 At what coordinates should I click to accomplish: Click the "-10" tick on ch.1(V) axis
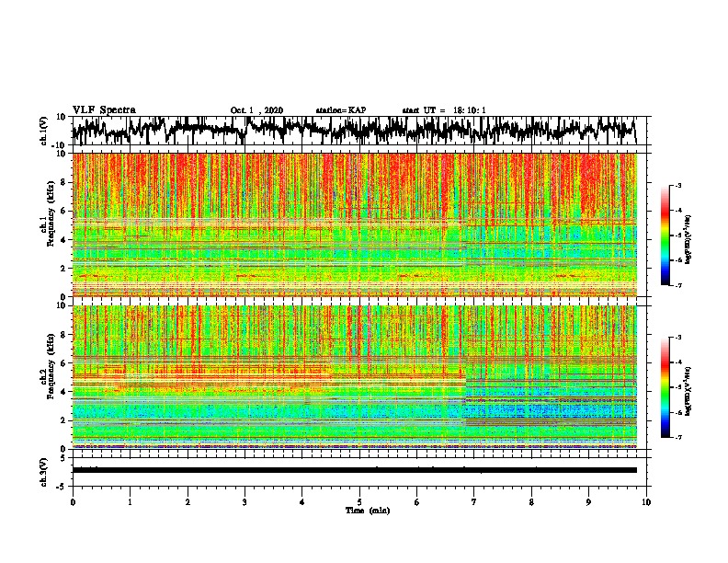click(x=60, y=145)
